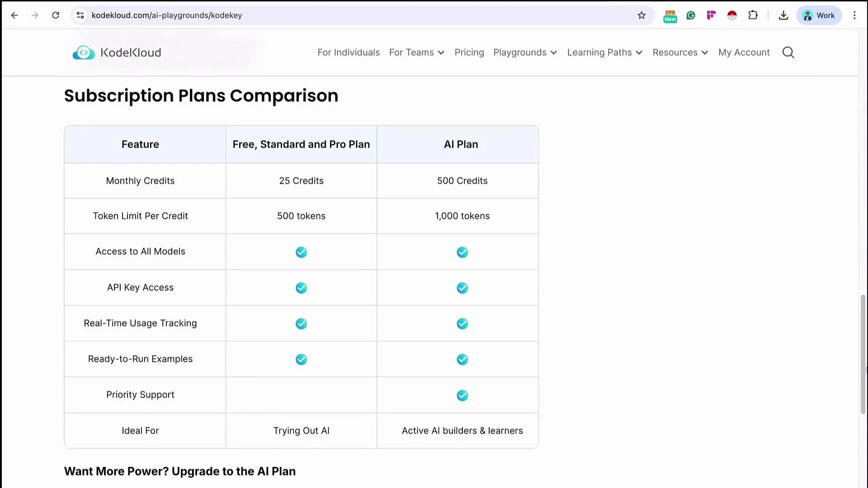Go to the Pricing page
868x488 pixels.
(469, 52)
